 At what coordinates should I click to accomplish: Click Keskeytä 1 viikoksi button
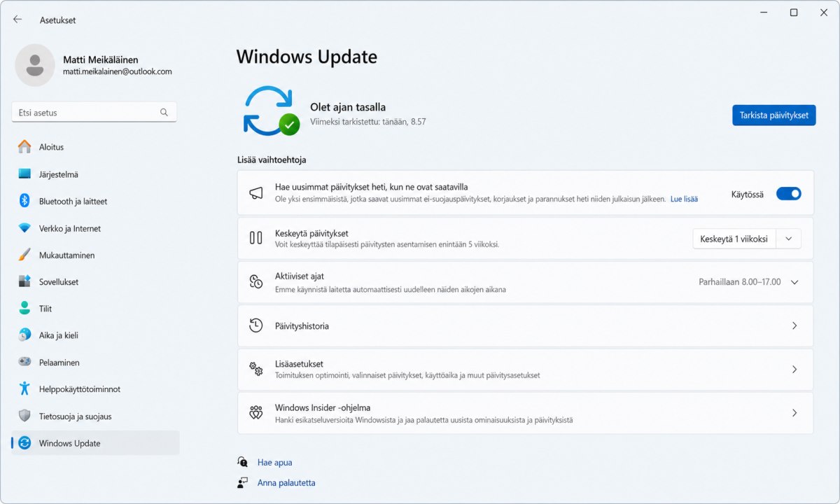[734, 239]
